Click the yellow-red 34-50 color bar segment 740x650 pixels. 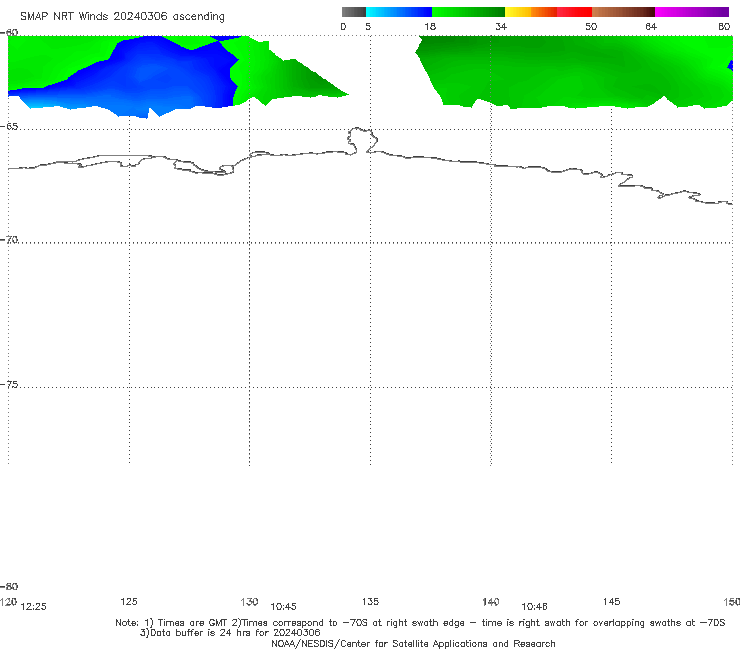tap(548, 12)
